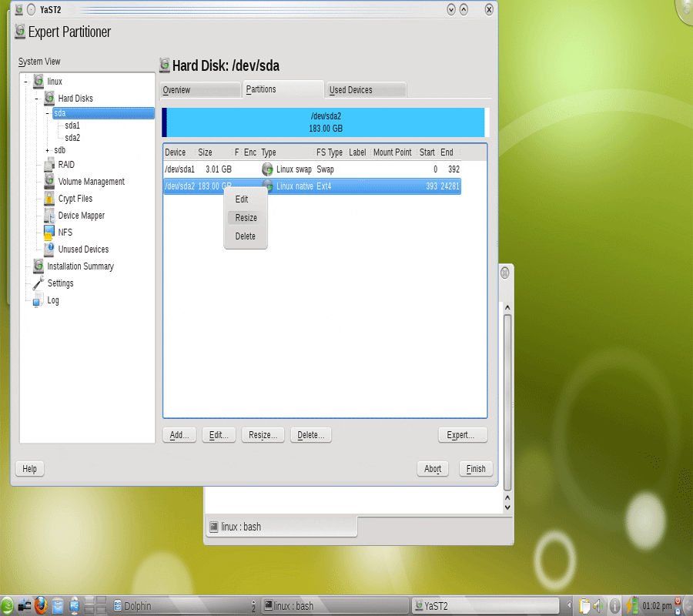The width and height of the screenshot is (693, 616).
Task: Click the linux root node icon
Action: point(38,82)
